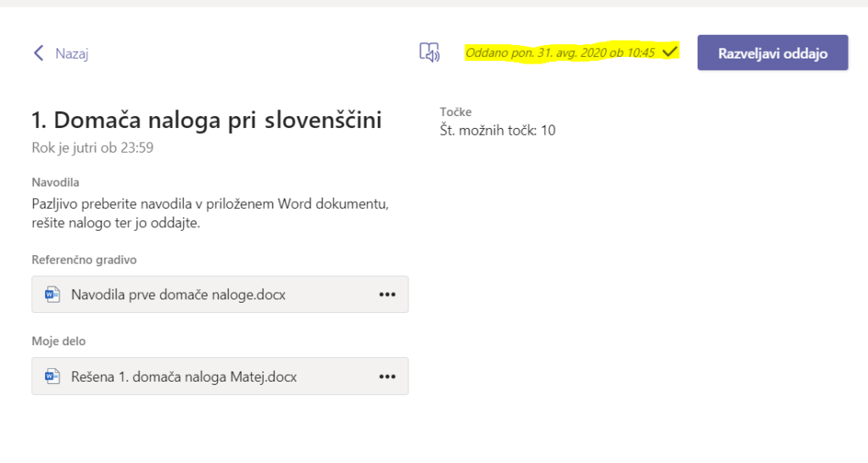Click the title '1. Domača naloga pri slovenščini'
Viewport: 868px width, 463px height.
[207, 120]
